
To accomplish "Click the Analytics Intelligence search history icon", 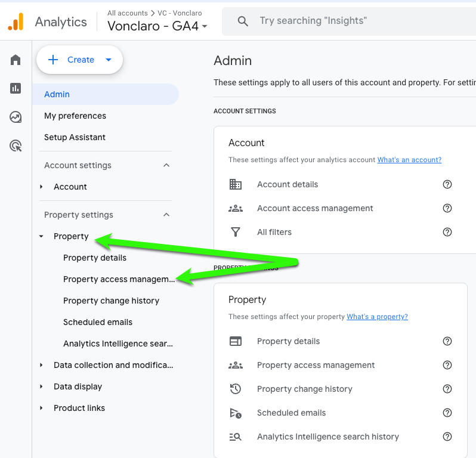I will point(235,437).
